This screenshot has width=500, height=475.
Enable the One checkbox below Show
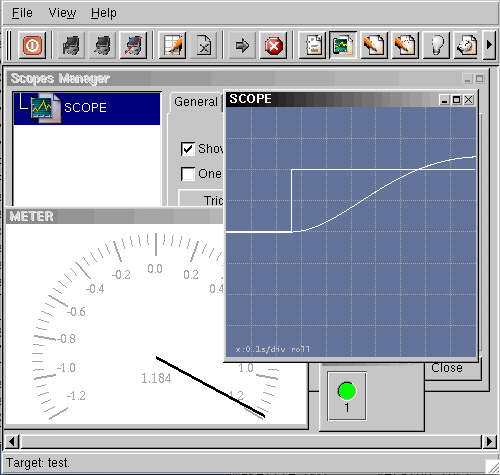188,174
